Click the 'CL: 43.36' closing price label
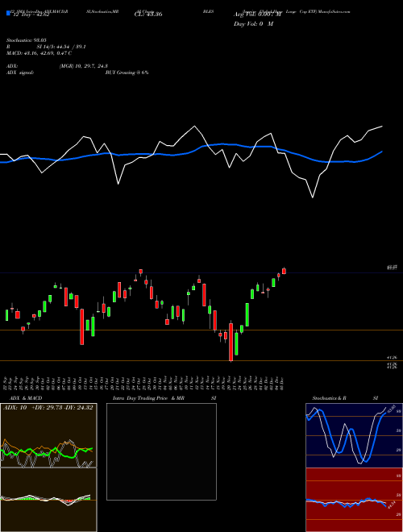This screenshot has width=403, height=532. 148,15
